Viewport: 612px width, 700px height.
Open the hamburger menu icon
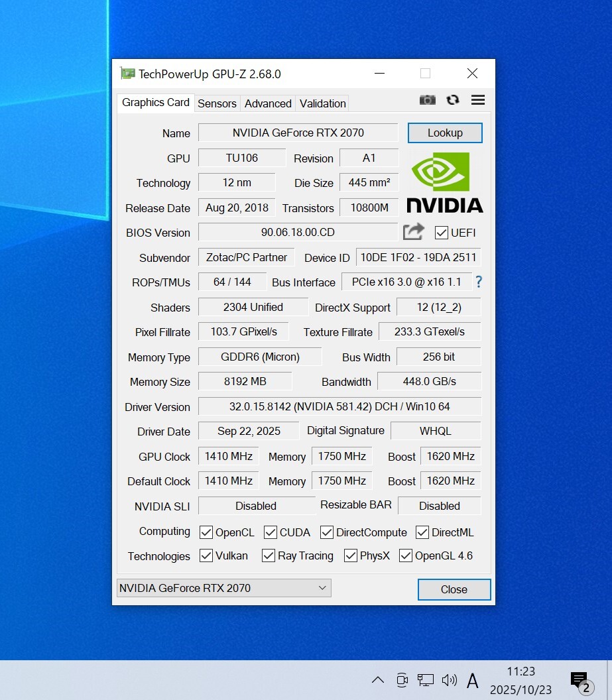point(478,100)
